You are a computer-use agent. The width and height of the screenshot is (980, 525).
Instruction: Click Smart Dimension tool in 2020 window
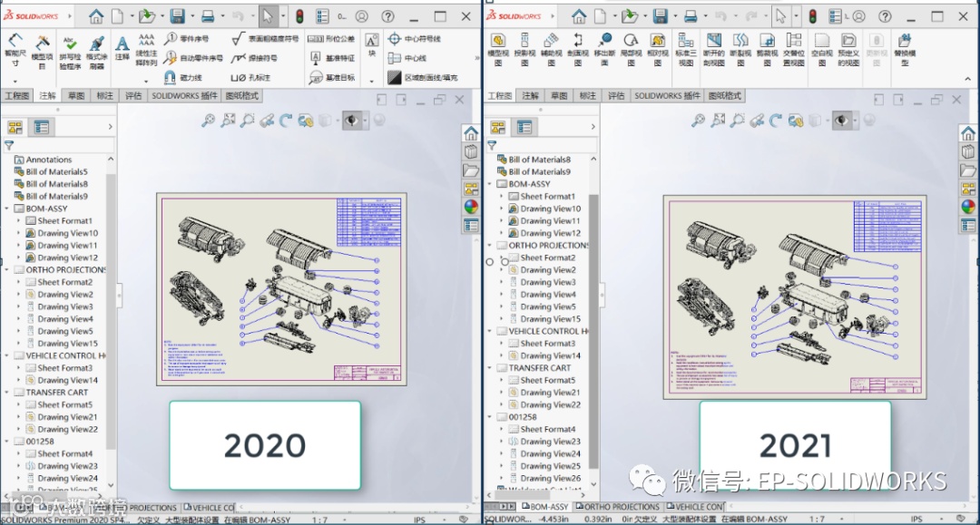pyautogui.click(x=15, y=51)
